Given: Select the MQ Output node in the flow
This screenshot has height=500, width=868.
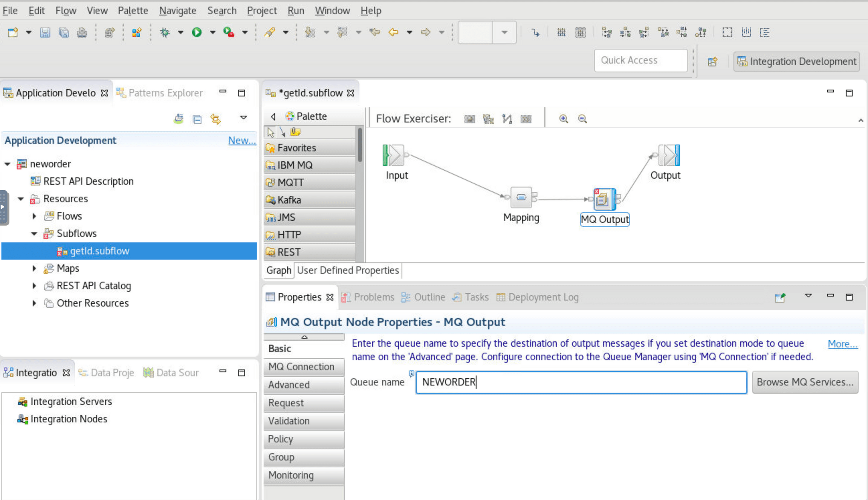Looking at the screenshot, I should point(604,199).
